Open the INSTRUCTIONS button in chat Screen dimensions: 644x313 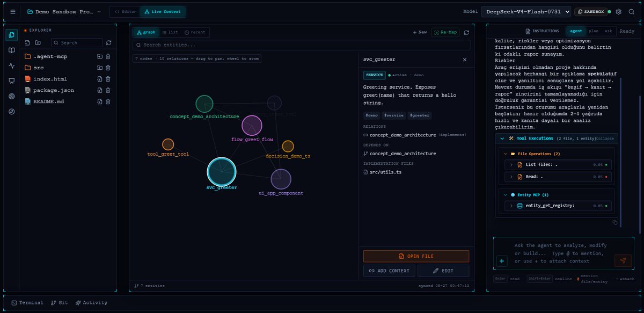542,31
